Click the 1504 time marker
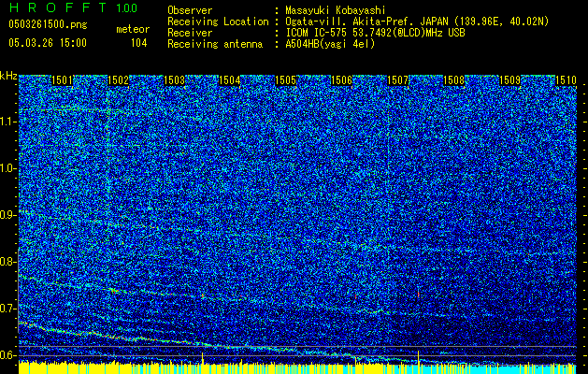 230,80
